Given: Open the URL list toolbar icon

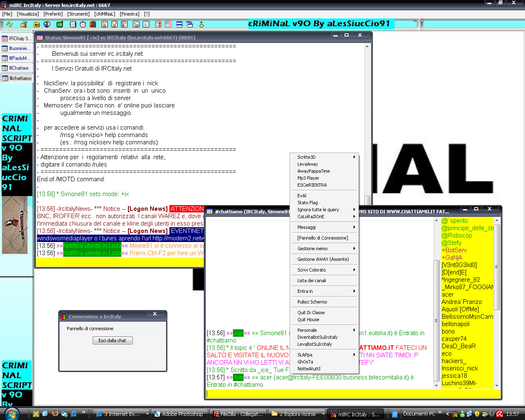Looking at the screenshot, I should click(168, 24).
